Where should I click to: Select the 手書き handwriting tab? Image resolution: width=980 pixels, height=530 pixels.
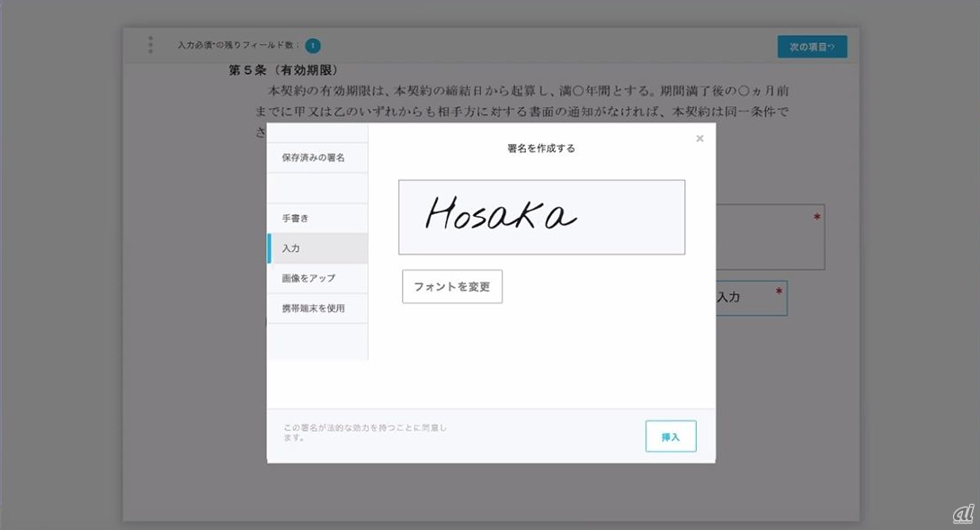[317, 219]
